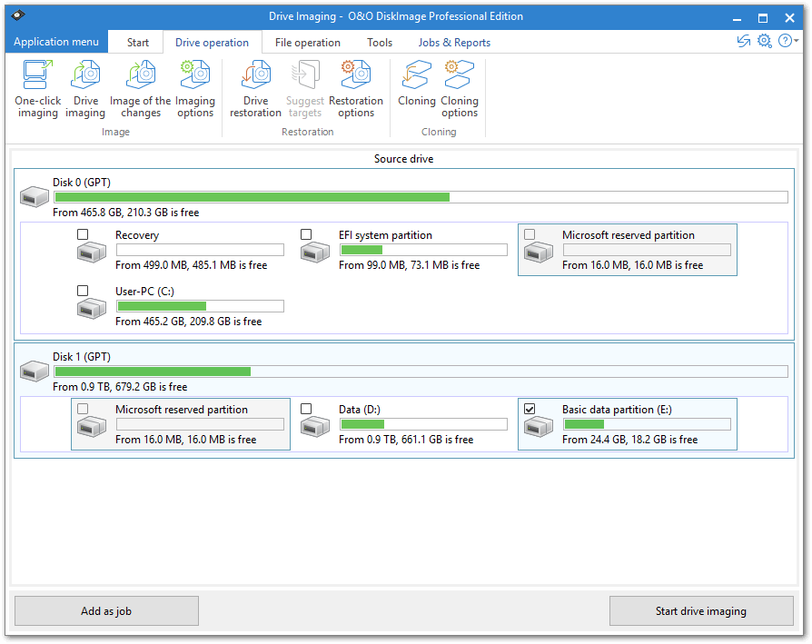Open Imaging options
This screenshot has width=812, height=644.
tap(195, 88)
